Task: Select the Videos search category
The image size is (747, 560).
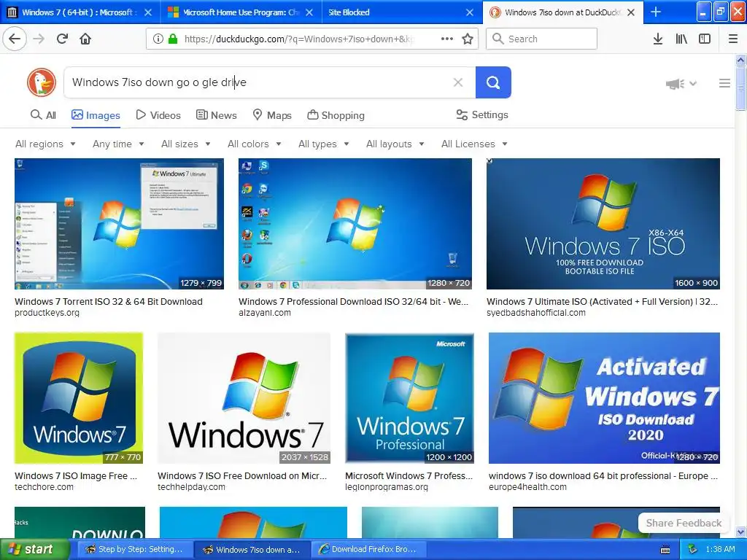Action: (x=158, y=115)
